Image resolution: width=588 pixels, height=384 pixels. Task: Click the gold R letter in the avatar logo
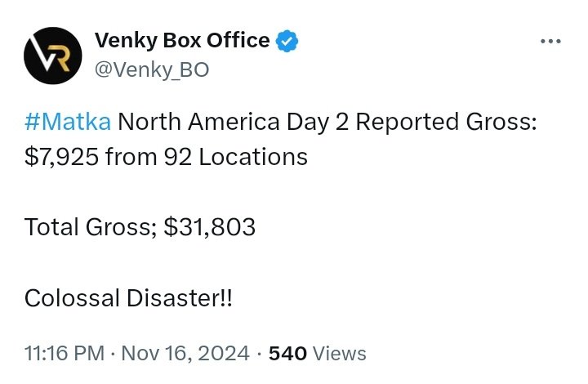[x=60, y=58]
